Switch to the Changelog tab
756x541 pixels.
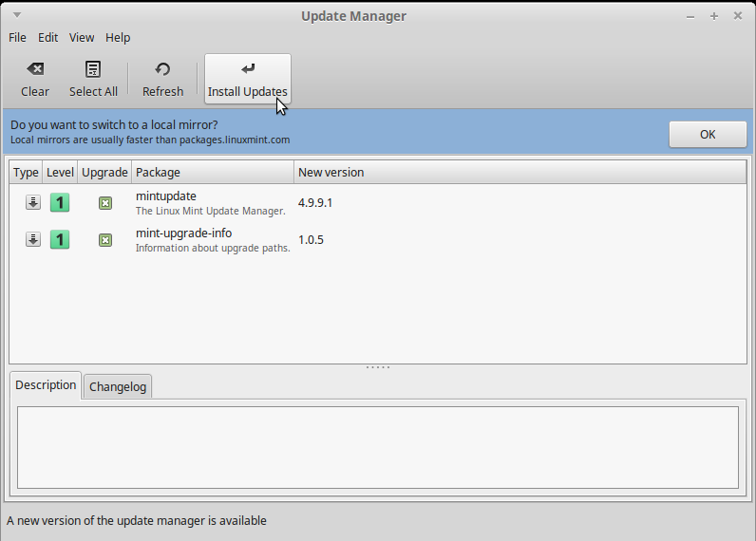(x=118, y=387)
